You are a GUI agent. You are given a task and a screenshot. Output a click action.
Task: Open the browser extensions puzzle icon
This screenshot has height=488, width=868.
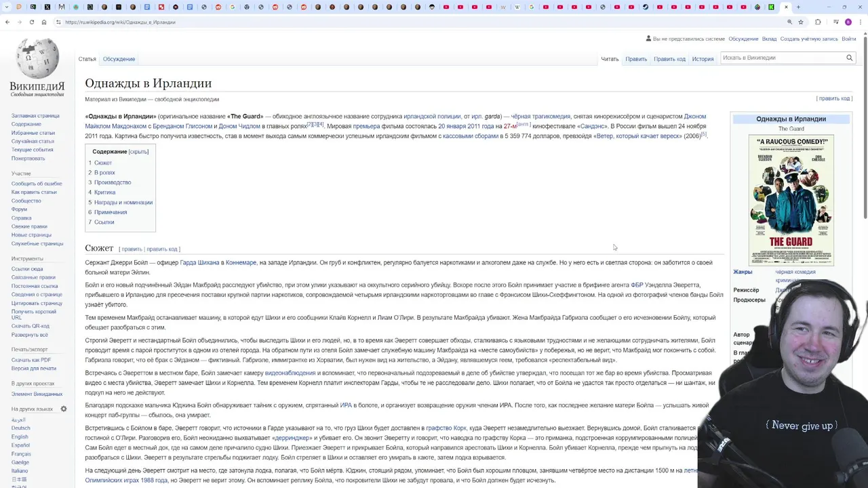(x=818, y=22)
